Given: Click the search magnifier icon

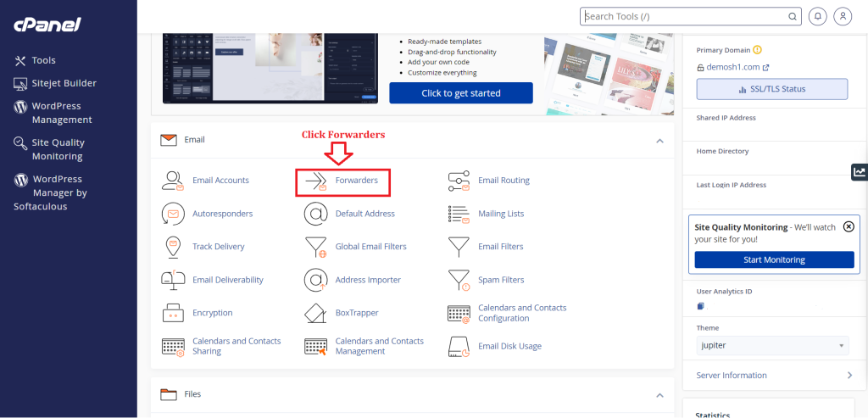Looking at the screenshot, I should pos(793,17).
